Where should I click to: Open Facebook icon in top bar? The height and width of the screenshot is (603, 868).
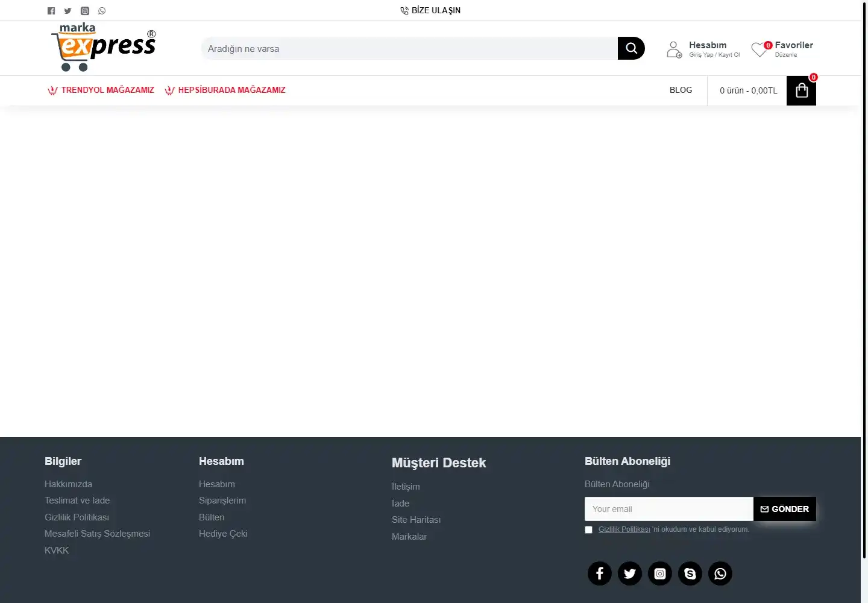pyautogui.click(x=51, y=11)
